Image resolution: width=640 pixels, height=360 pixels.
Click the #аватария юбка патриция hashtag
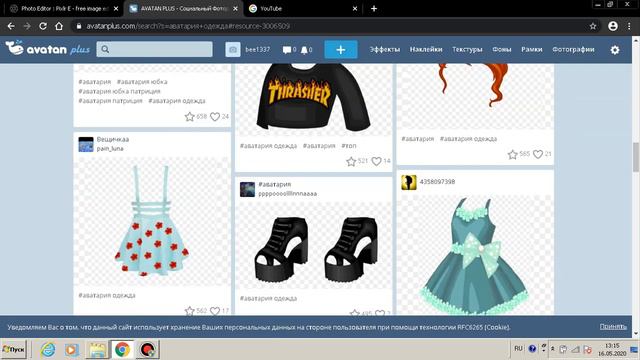119,91
